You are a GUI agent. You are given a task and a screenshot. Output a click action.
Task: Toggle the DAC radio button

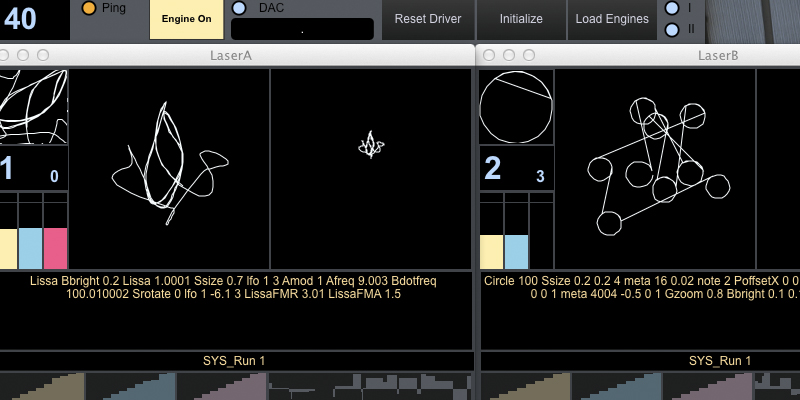pyautogui.click(x=239, y=8)
